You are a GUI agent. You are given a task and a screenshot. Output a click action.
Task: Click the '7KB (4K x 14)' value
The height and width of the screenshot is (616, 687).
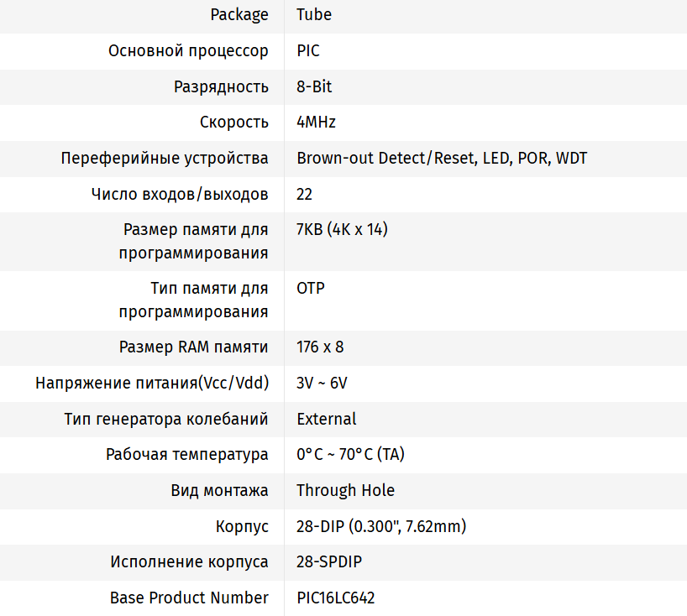(342, 230)
